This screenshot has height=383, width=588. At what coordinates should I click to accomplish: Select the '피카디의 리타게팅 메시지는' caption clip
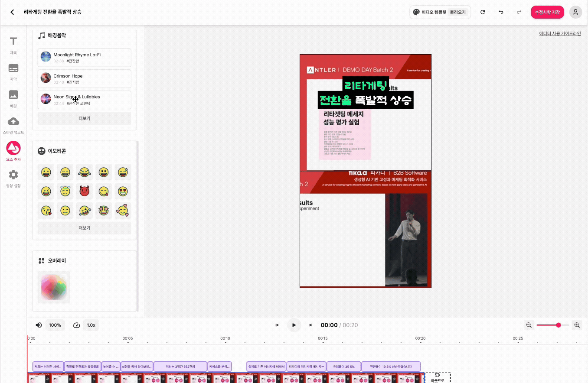tap(307, 367)
